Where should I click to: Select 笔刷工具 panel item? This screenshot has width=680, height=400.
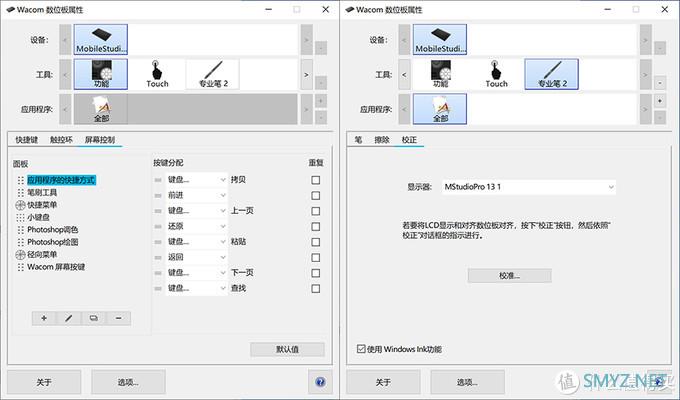42,192
